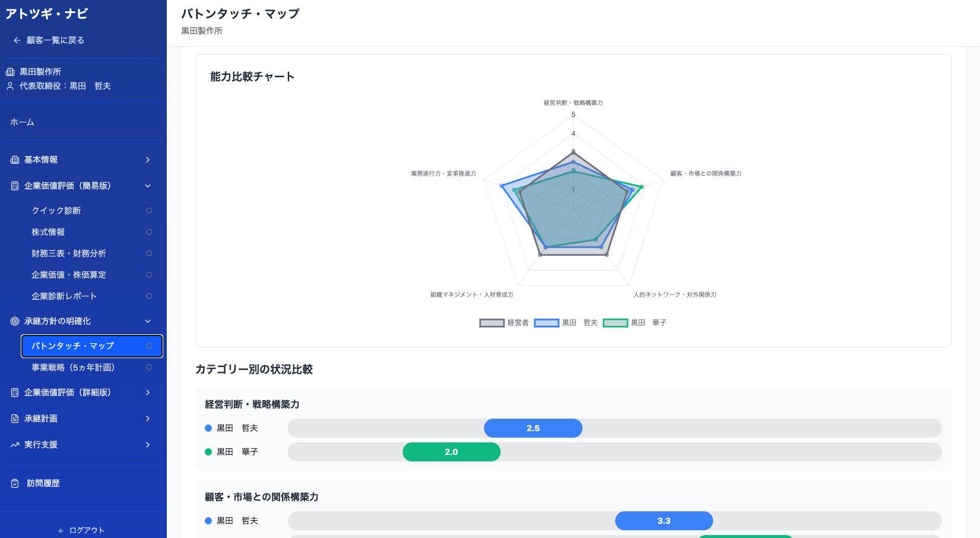Expand the 承継計画 section chevron
This screenshot has height=538, width=980.
tap(148, 419)
